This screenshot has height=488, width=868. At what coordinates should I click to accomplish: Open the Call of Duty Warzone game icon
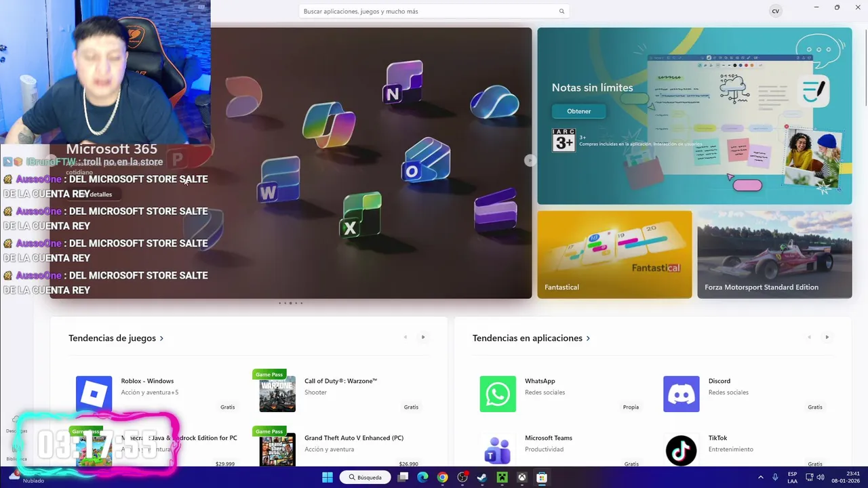pyautogui.click(x=277, y=394)
